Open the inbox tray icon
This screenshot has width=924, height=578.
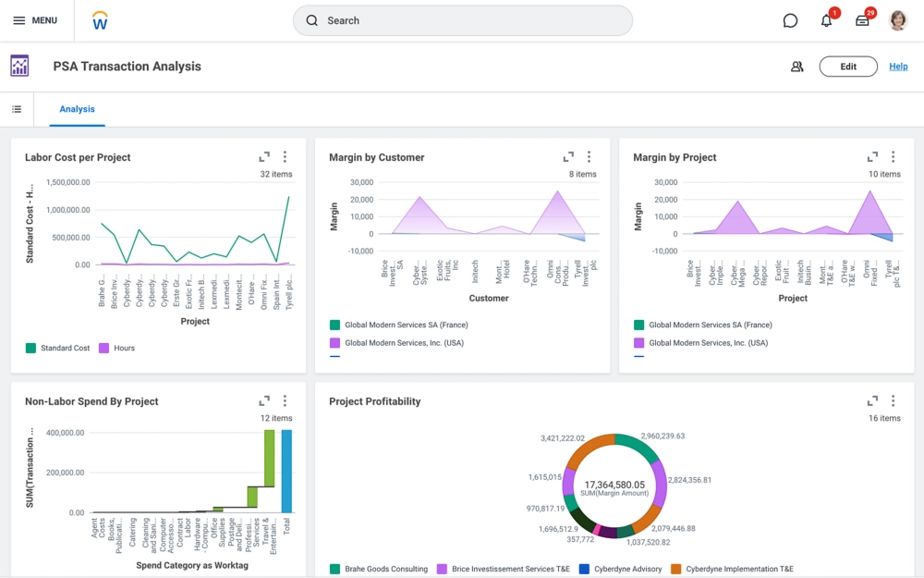click(x=862, y=20)
